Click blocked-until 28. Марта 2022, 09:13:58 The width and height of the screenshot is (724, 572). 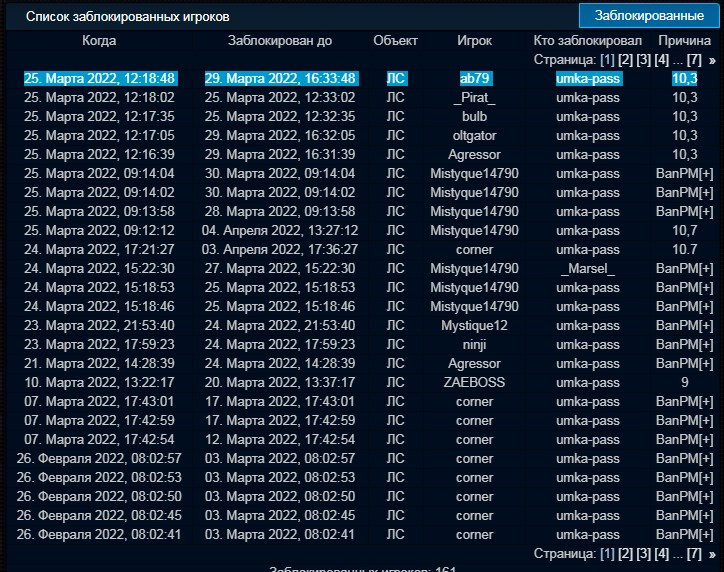tap(280, 211)
